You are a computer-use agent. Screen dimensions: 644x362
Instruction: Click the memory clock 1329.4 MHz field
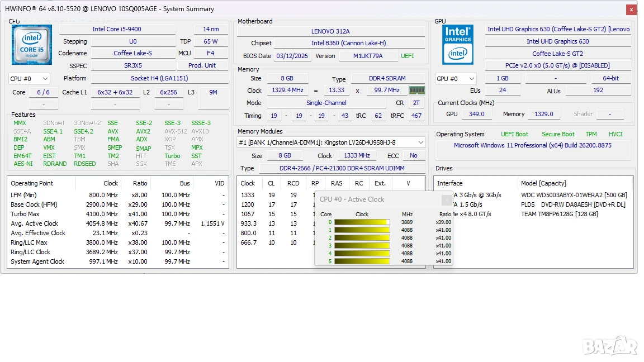(287, 90)
